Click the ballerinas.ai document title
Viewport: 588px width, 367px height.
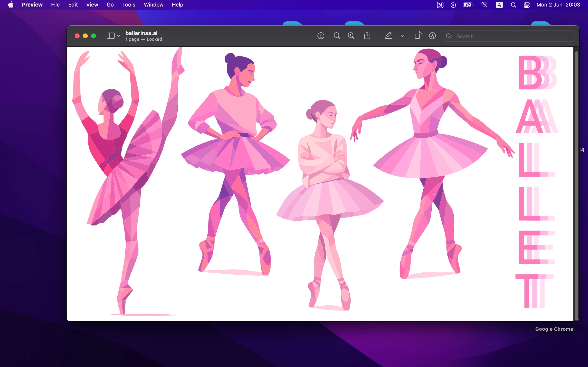[141, 33]
